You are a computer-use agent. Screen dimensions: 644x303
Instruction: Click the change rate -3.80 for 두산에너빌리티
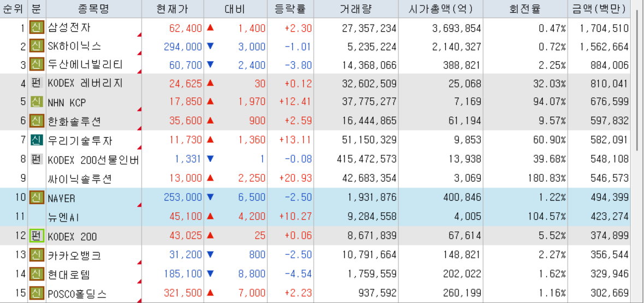(x=298, y=65)
